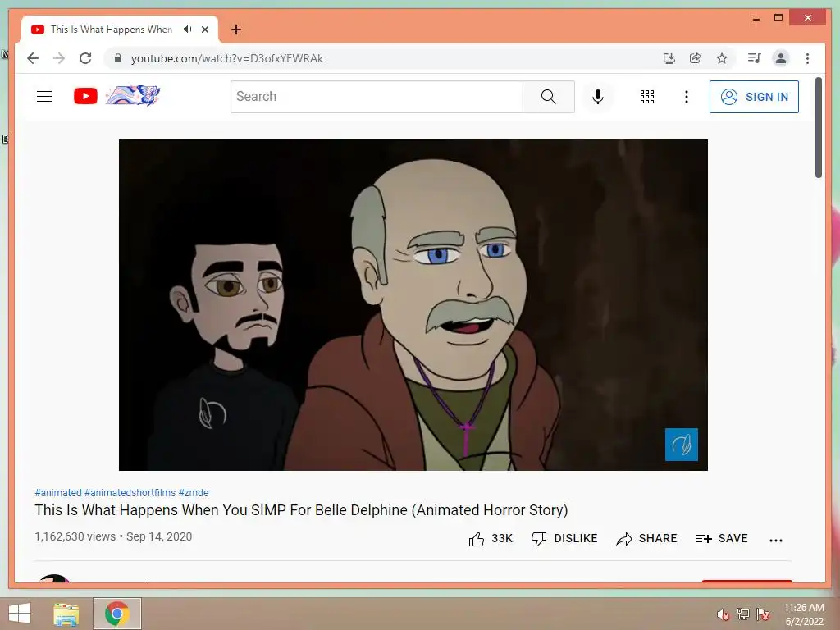Image resolution: width=840 pixels, height=630 pixels.
Task: Go back to the previous page
Action: click(x=33, y=58)
